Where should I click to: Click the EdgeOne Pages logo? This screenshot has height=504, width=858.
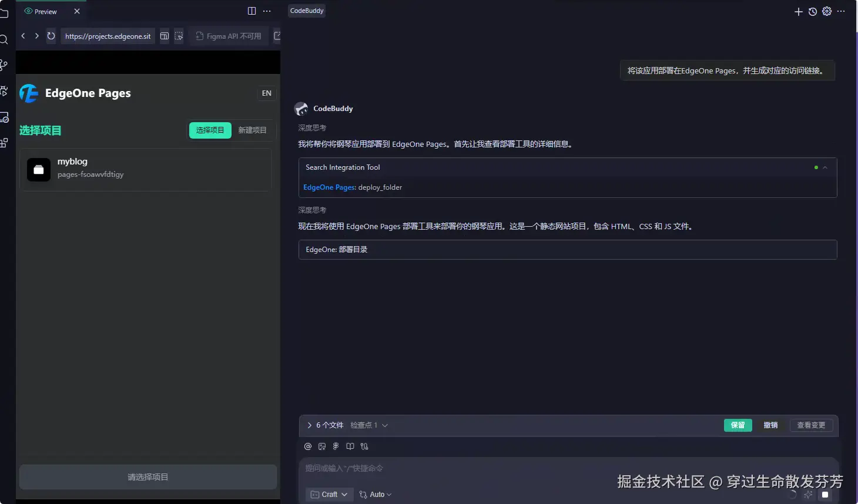pyautogui.click(x=29, y=93)
